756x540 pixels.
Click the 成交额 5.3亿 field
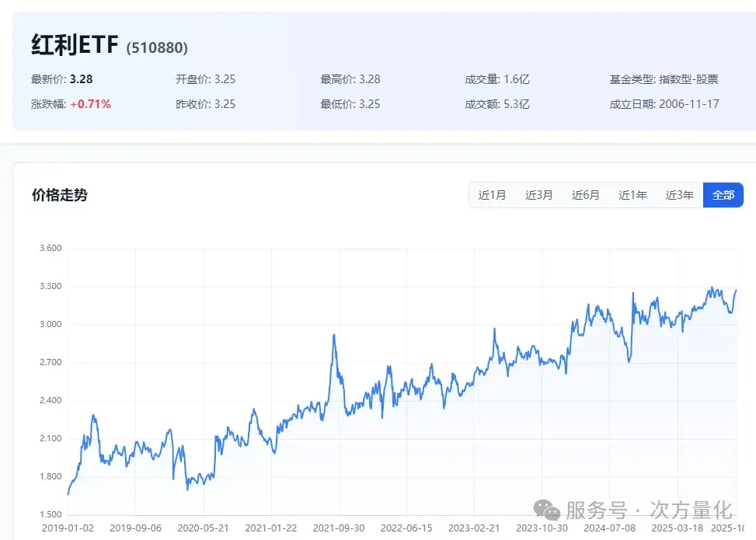click(496, 104)
